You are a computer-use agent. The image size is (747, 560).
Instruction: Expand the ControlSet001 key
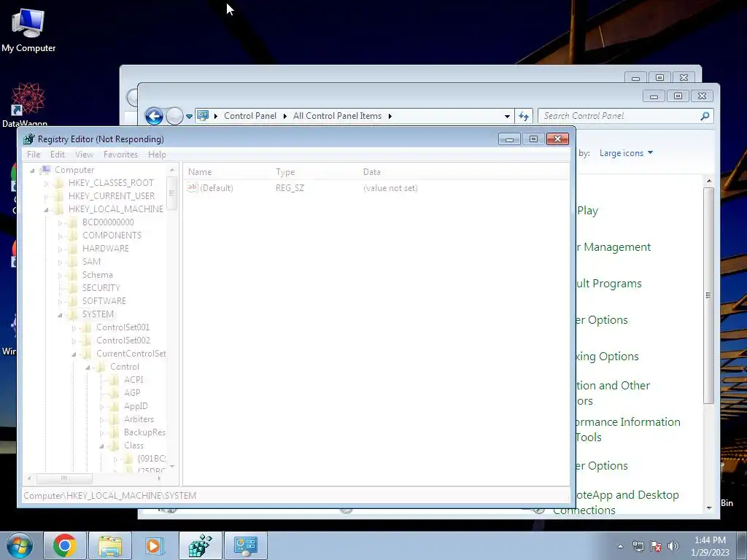tap(74, 327)
